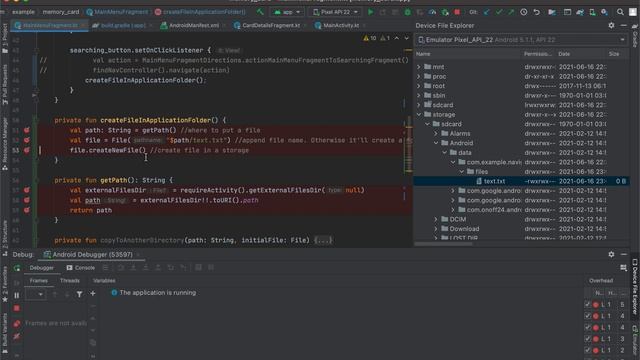640x360 pixels.
Task: Hide the Debug tool window
Action: [624, 254]
